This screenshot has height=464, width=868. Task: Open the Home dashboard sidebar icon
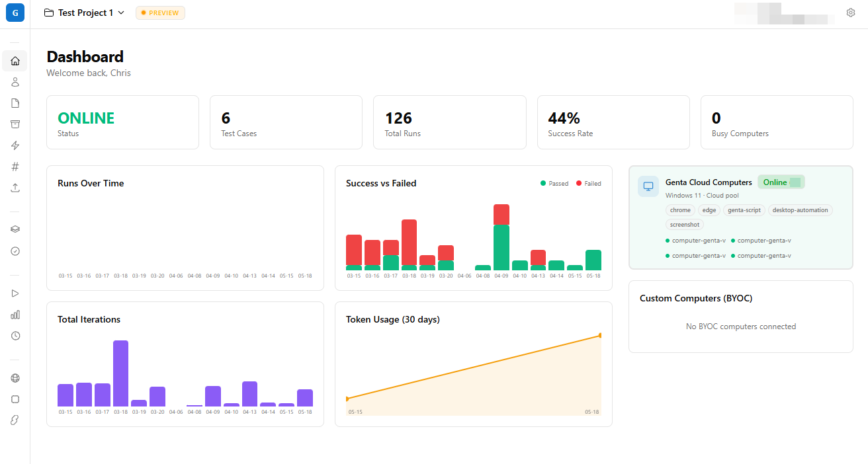15,61
